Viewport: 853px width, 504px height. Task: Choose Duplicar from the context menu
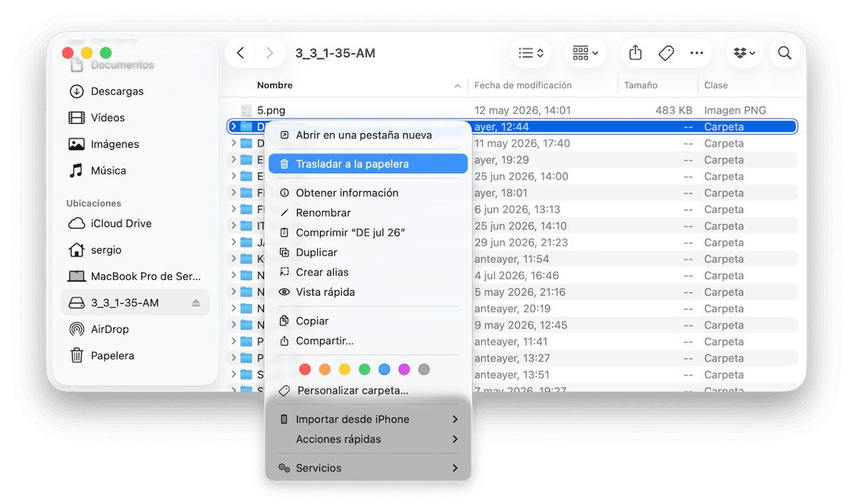point(368,252)
